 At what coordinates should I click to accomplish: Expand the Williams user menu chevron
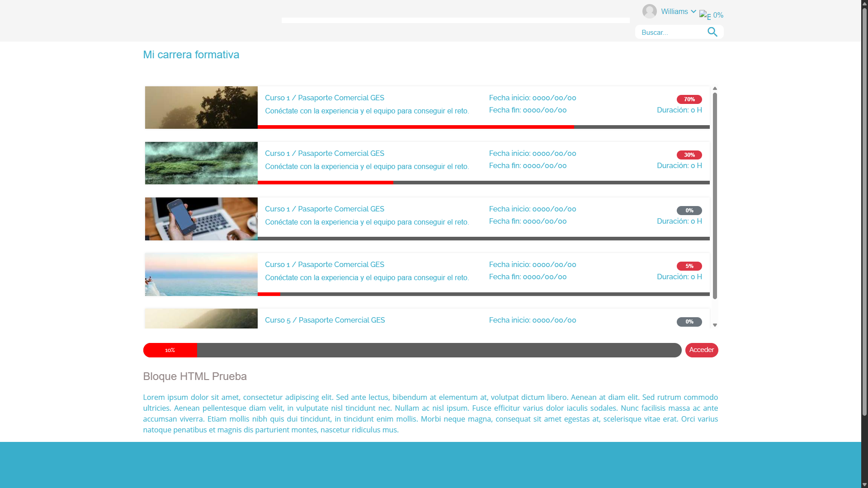pos(693,11)
